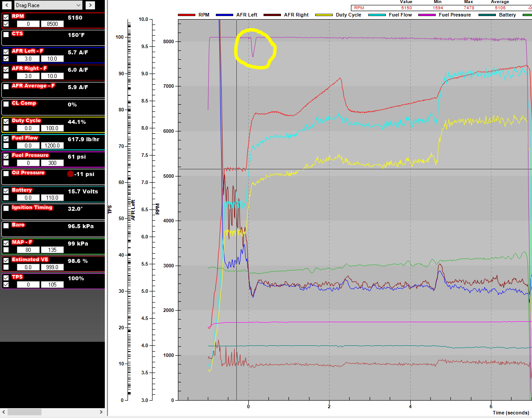This screenshot has height=418, width=532.
Task: Enable the CTS channel checkbox
Action: click(6, 34)
